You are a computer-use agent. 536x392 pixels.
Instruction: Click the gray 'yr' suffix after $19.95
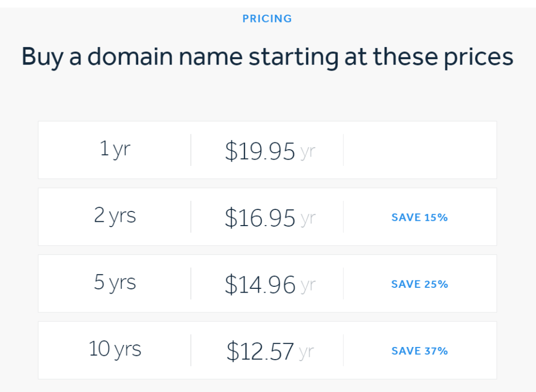[308, 152]
